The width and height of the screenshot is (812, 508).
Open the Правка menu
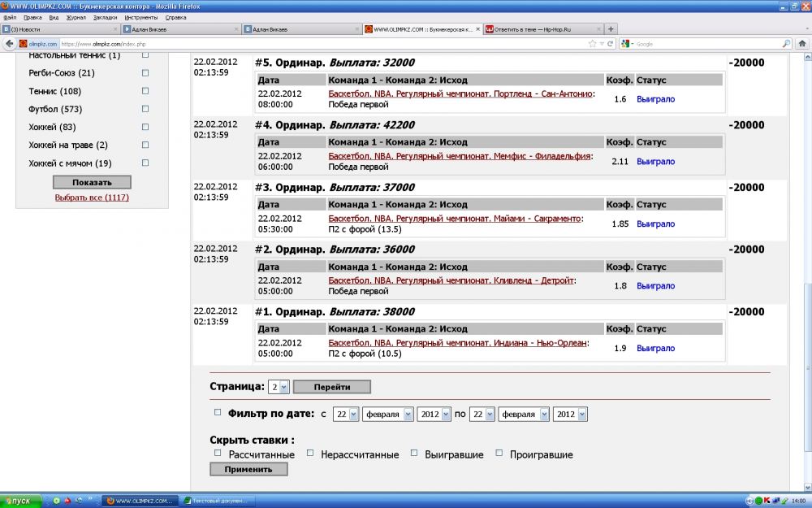point(32,17)
